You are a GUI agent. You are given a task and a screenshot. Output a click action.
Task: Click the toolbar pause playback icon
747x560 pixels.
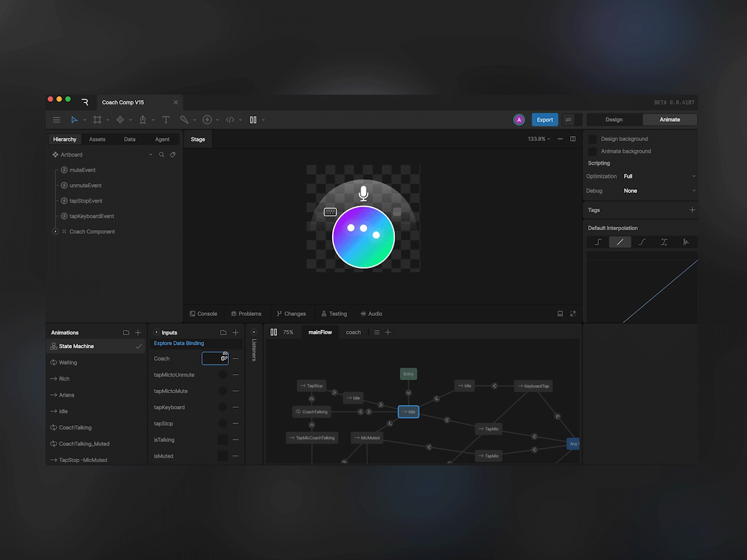click(x=253, y=120)
